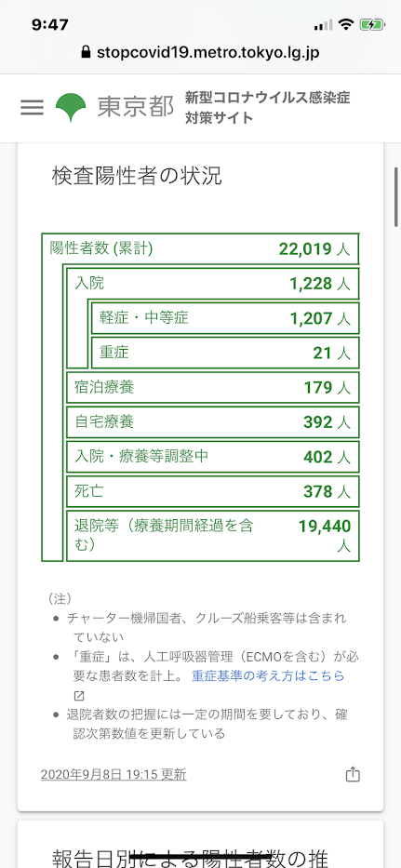Click the external link icon under 重症基準
This screenshot has height=868, width=401.
tap(79, 697)
